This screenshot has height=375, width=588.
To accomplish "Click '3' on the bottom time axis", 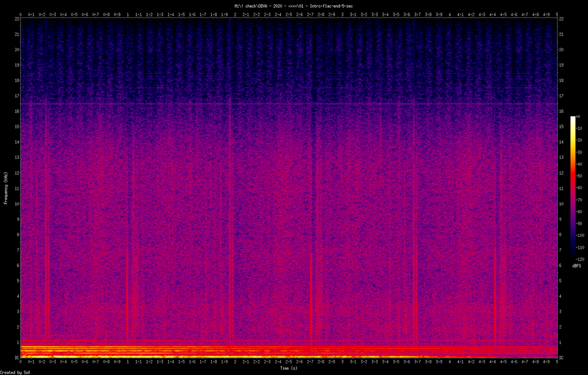I will (x=342, y=362).
